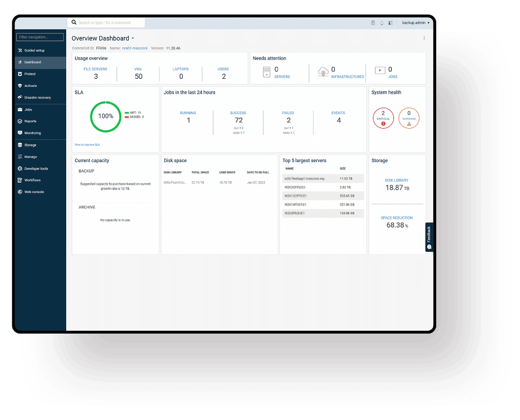This screenshot has width=520, height=420.
Task: Click How to improve SLA link
Action: (87, 145)
